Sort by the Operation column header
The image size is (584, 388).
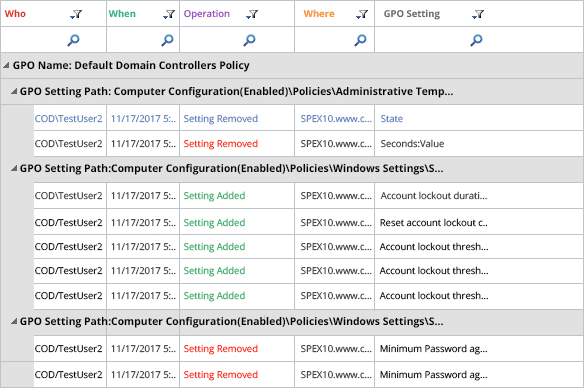[x=207, y=14]
